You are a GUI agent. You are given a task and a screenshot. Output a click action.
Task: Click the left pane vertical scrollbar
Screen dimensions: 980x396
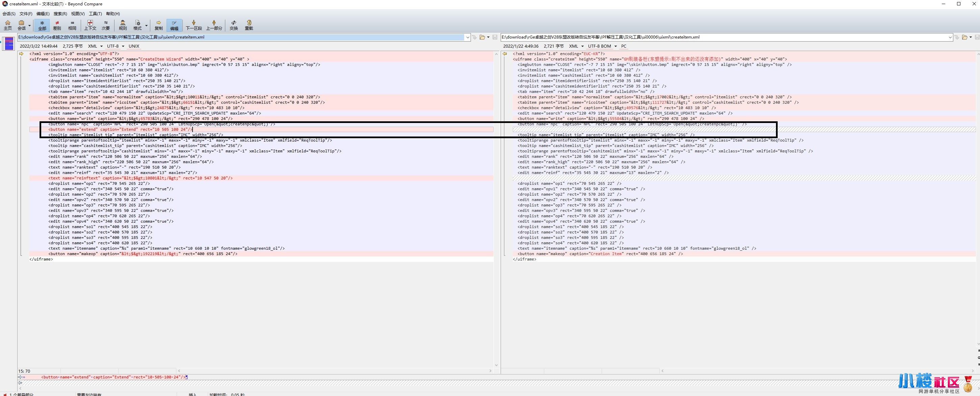(x=496, y=209)
